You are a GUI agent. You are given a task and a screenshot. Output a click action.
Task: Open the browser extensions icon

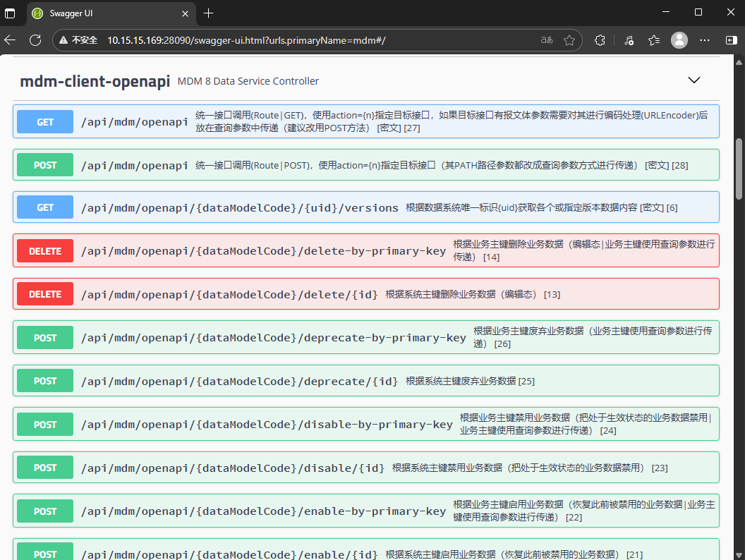[x=600, y=40]
